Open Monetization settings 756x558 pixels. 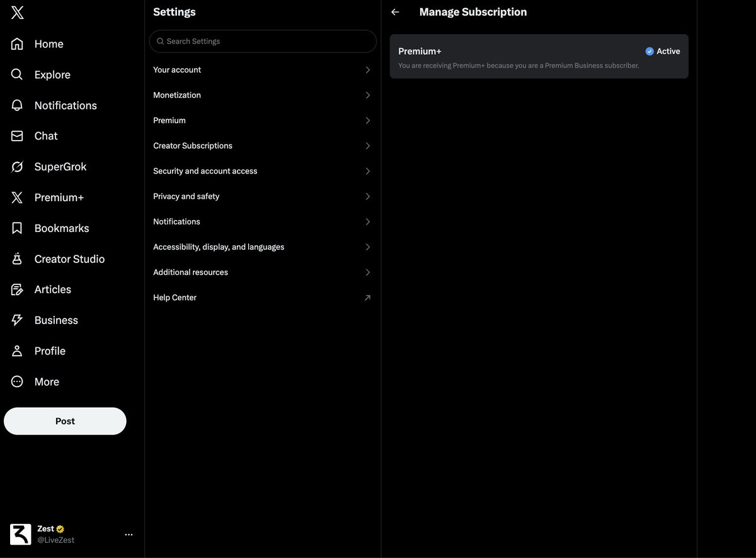point(263,95)
